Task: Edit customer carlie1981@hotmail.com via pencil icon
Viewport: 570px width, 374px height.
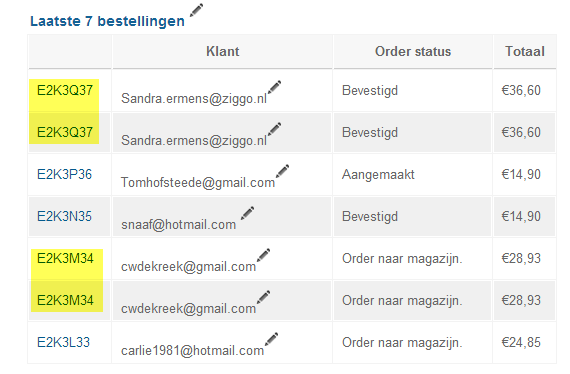Action: click(x=272, y=339)
